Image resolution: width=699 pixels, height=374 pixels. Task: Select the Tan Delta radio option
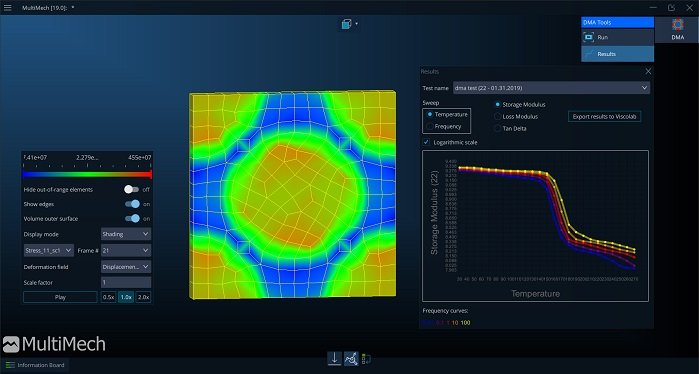tap(498, 128)
